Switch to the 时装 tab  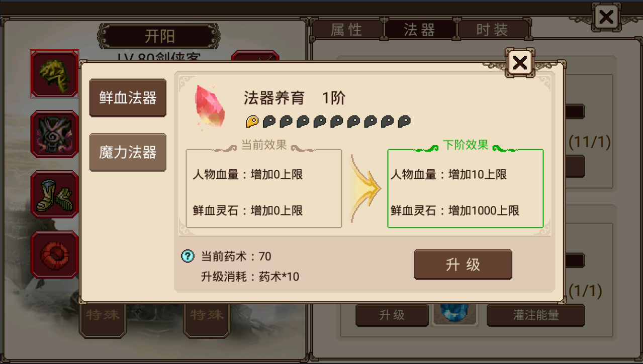tap(493, 30)
